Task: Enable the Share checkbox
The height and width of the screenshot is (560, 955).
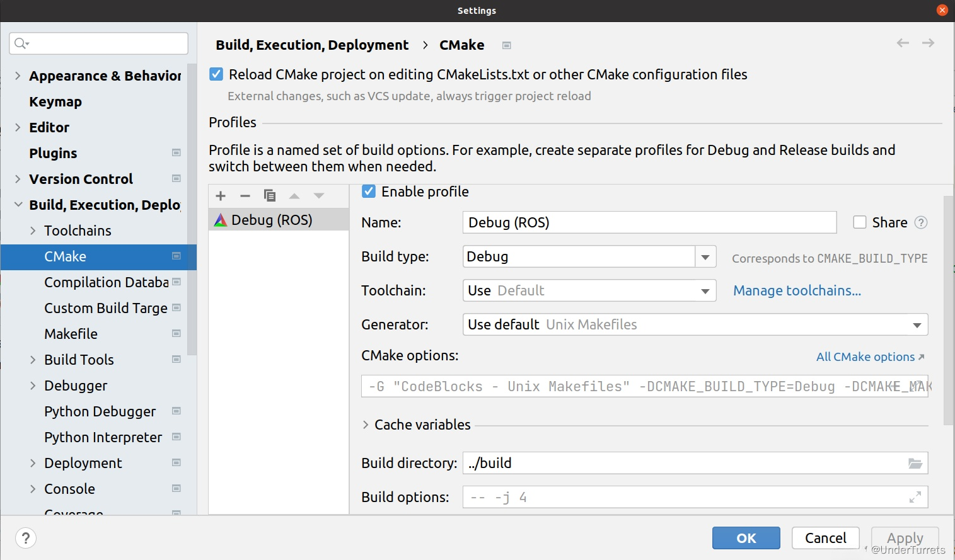Action: coord(860,222)
